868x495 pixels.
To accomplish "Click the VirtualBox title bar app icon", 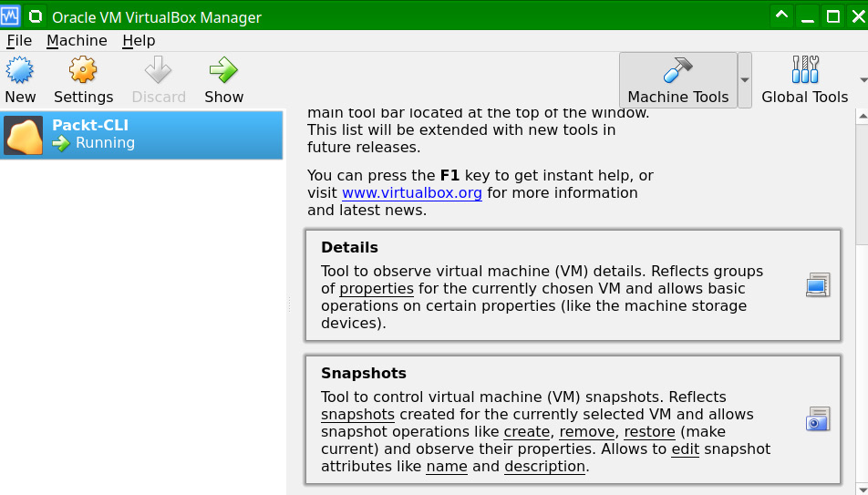I will [x=10, y=16].
